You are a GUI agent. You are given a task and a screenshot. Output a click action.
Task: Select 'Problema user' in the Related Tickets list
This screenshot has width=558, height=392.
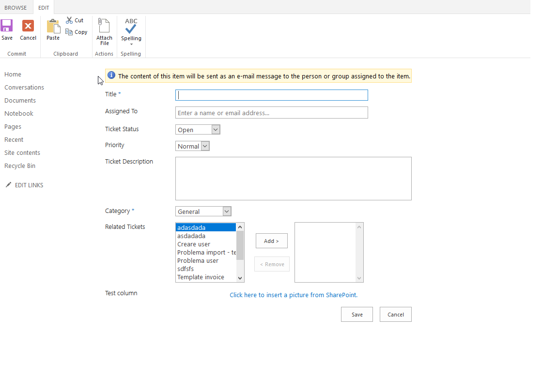tap(206, 260)
